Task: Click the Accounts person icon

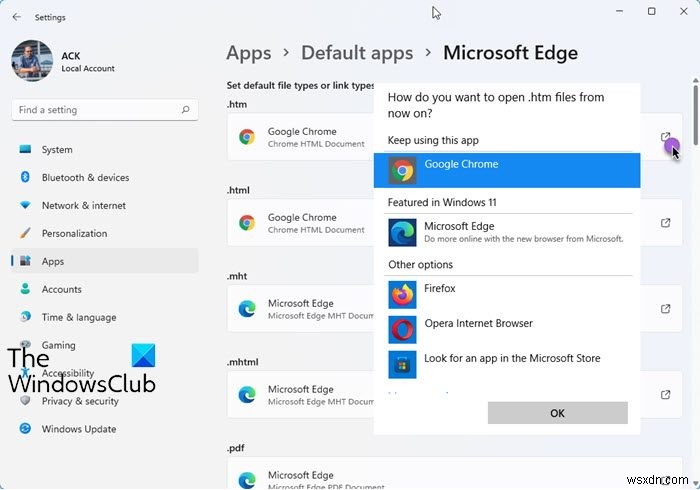Action: 25,289
